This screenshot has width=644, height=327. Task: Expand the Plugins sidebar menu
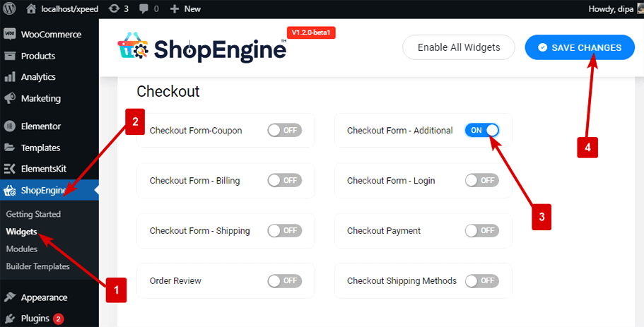35,319
